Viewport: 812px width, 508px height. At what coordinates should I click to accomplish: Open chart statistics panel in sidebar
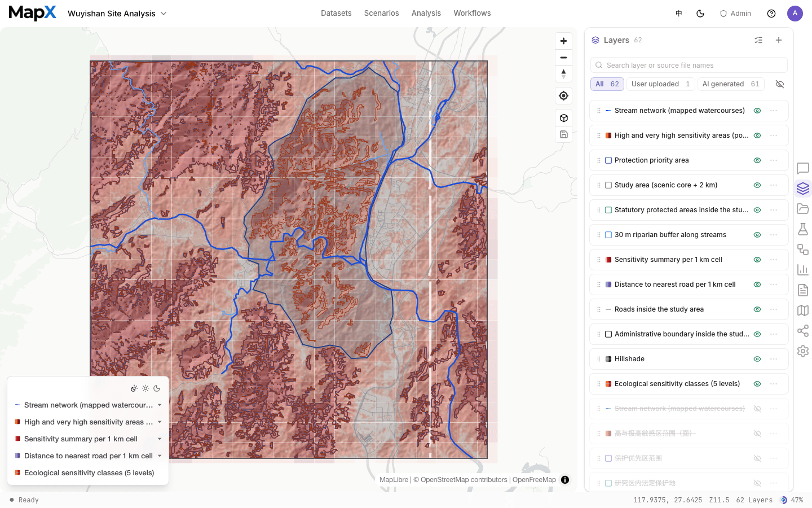click(803, 270)
